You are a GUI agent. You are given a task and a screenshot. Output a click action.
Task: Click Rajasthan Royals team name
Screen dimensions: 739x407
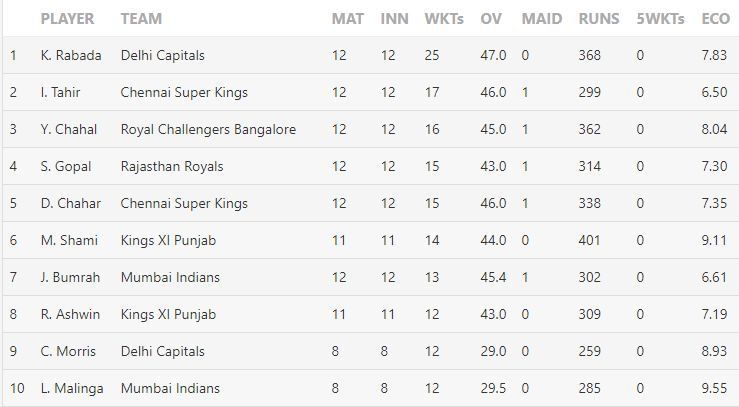(x=171, y=166)
